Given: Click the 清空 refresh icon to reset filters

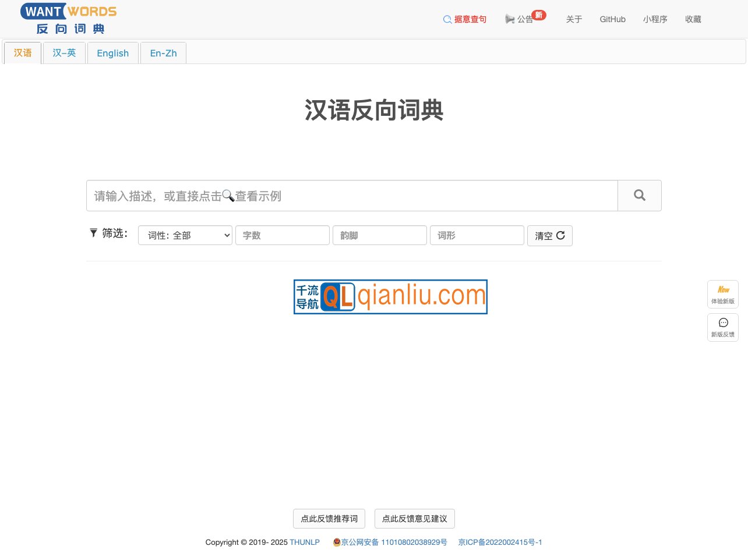Looking at the screenshot, I should click(560, 236).
